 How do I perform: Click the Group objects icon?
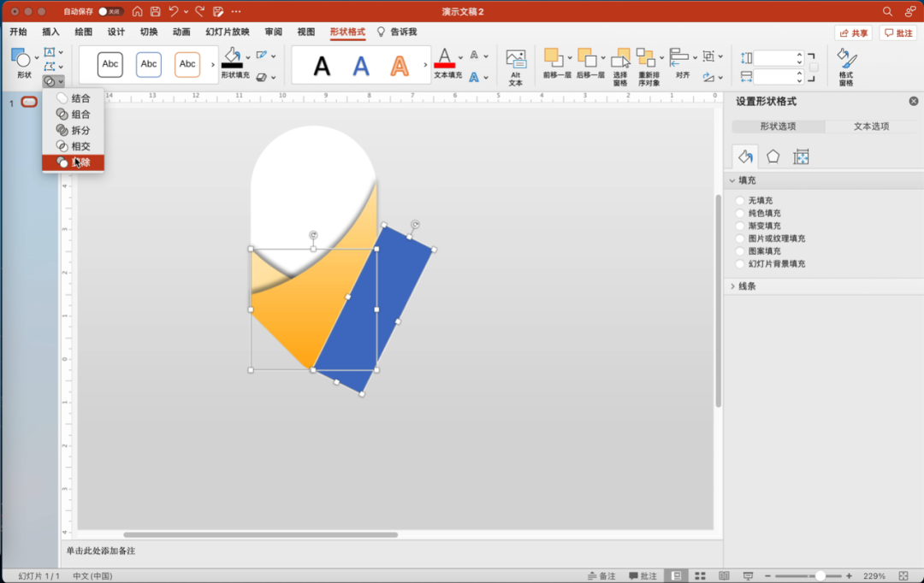click(x=709, y=56)
